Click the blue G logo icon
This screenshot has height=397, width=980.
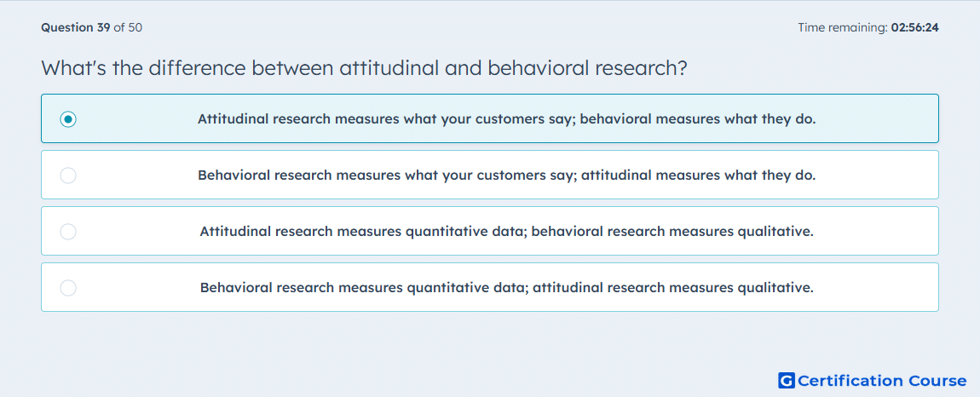click(x=787, y=381)
